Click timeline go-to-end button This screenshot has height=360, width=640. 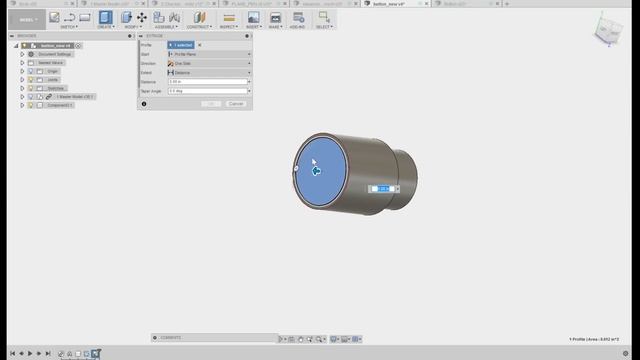point(48,353)
